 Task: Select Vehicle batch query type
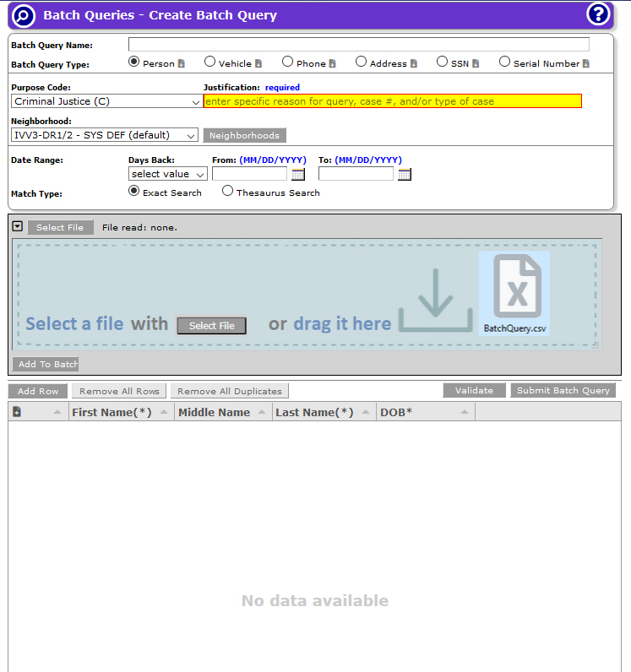pyautogui.click(x=209, y=62)
